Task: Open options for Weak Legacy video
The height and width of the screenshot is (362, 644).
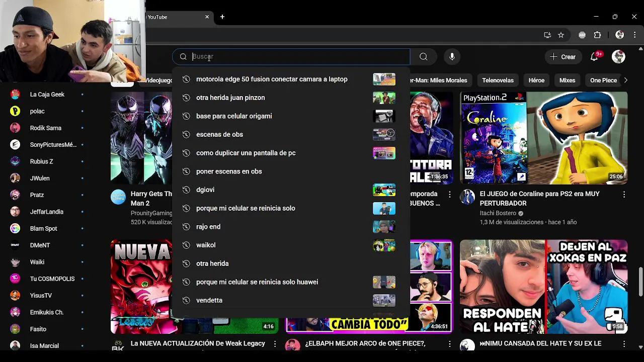Action: (x=275, y=344)
